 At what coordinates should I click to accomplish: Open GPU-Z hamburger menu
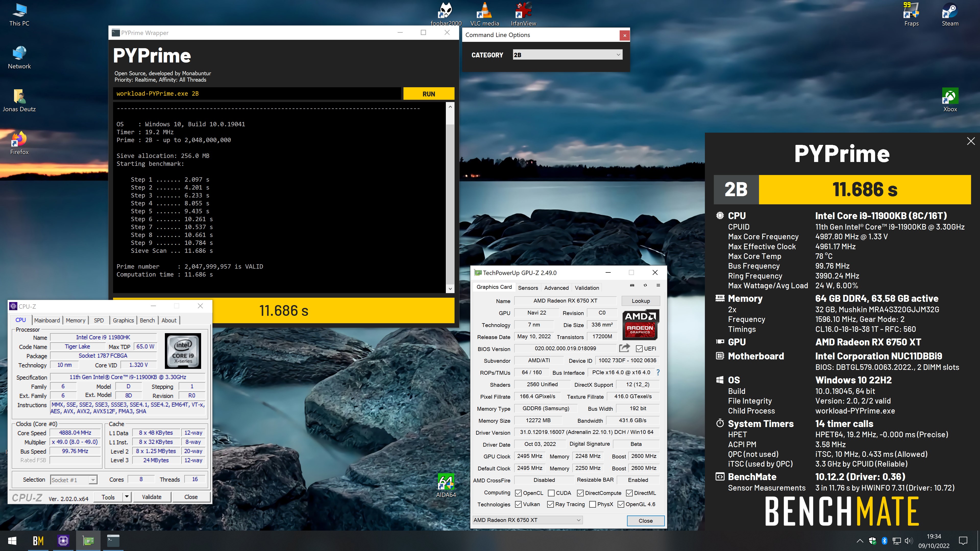coord(658,285)
